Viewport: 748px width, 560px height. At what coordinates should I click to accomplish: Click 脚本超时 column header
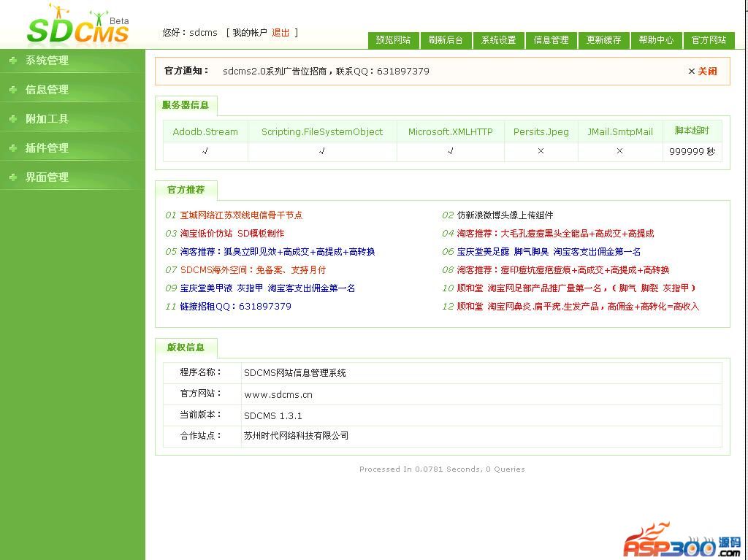tap(692, 131)
